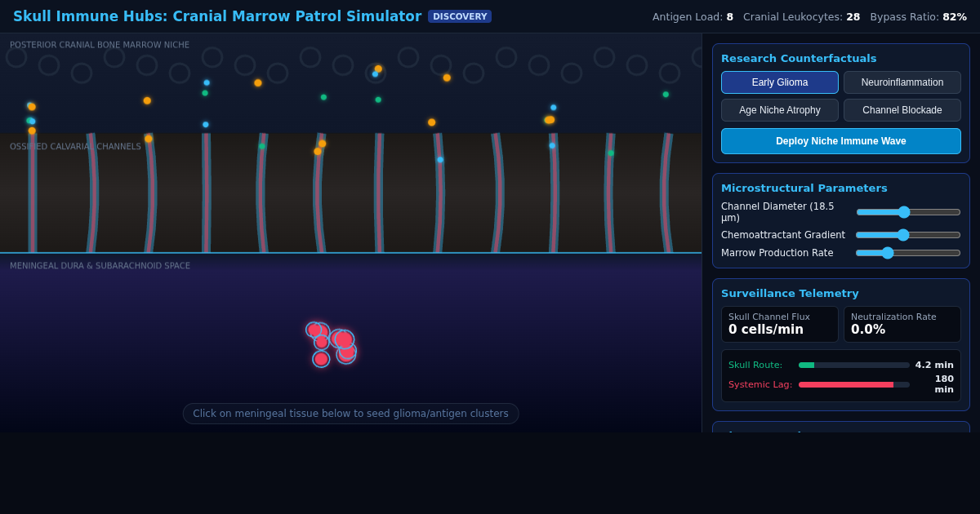Viewport: 980px width, 514px height.
Task: Click the Posterior Cranial Bone Marrow Niche label
Action: 100,46
